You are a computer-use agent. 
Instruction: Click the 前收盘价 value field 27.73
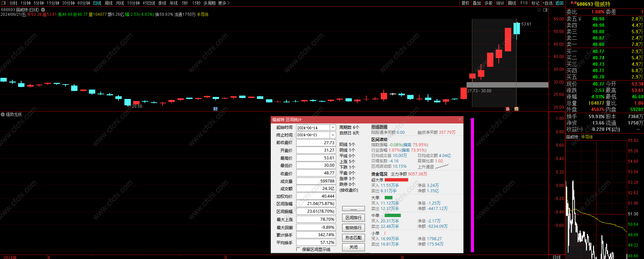[x=316, y=143]
